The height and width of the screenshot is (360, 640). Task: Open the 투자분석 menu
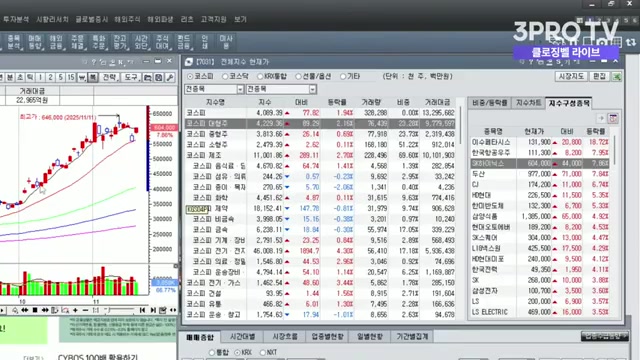16,19
